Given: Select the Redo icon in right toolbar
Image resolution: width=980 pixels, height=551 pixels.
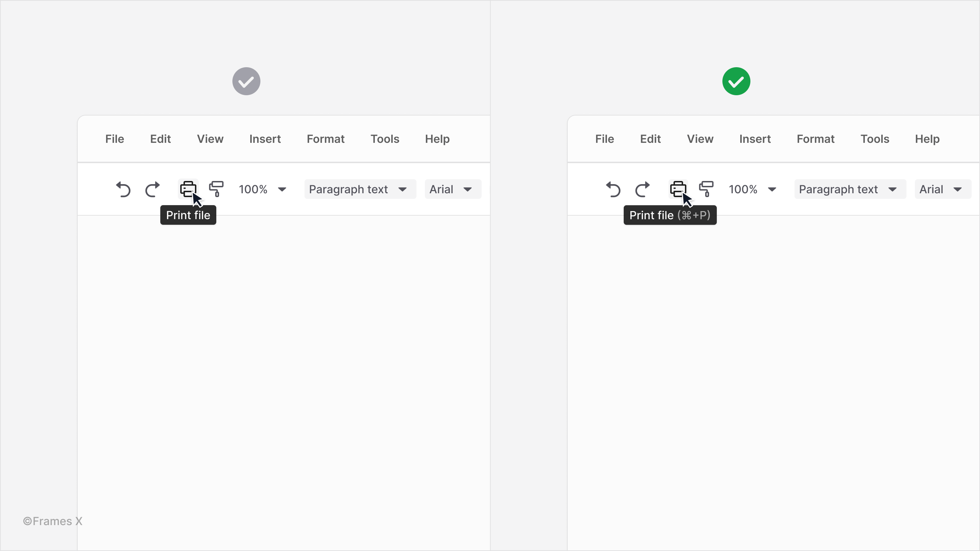Looking at the screenshot, I should click(642, 189).
